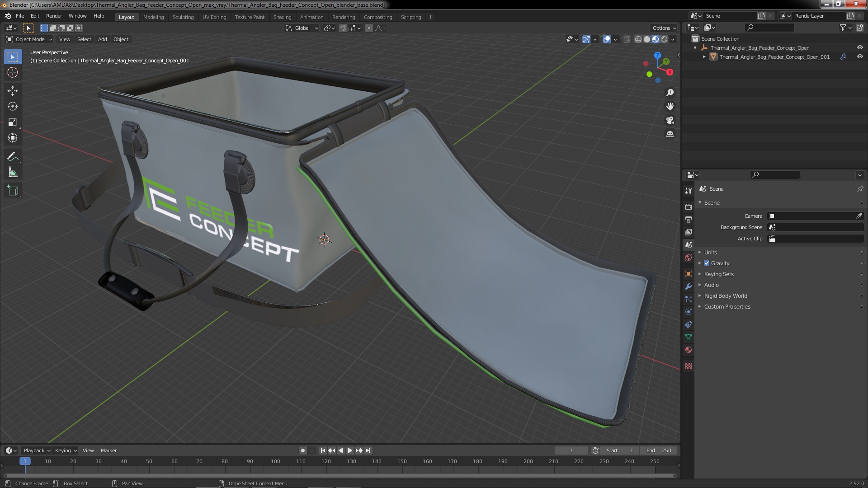Open the Tool properties tab
868x488 pixels.
click(x=689, y=191)
